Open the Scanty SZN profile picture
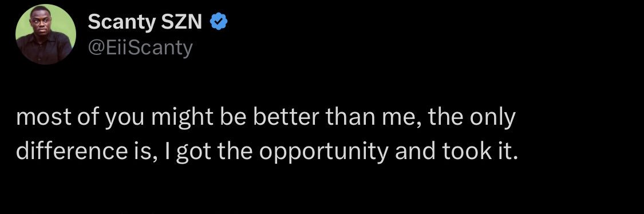The height and width of the screenshot is (214, 644). 46,34
